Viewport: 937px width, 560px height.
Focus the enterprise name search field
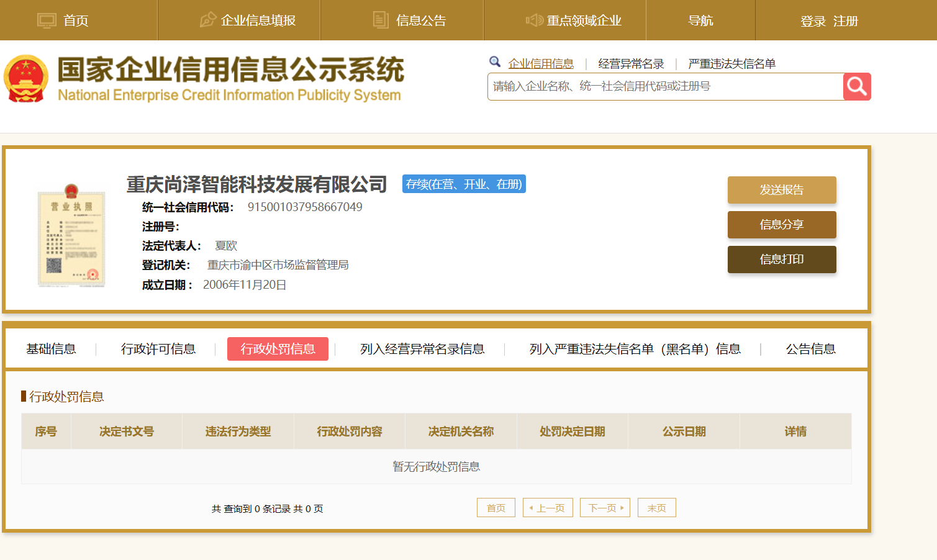tap(665, 86)
